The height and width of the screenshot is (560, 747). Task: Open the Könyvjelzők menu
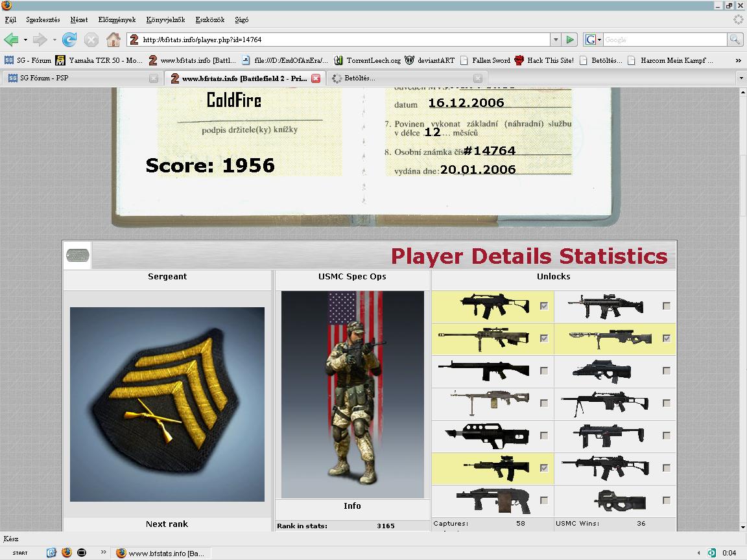[165, 20]
